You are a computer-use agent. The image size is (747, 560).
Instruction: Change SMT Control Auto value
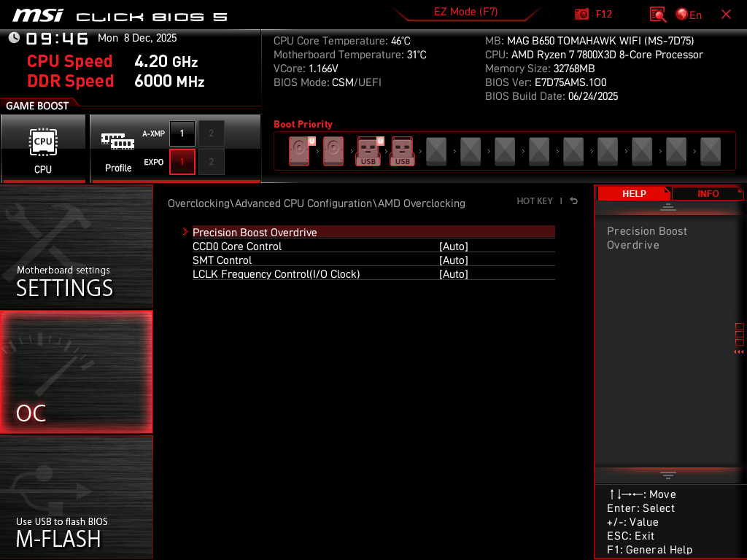(454, 260)
